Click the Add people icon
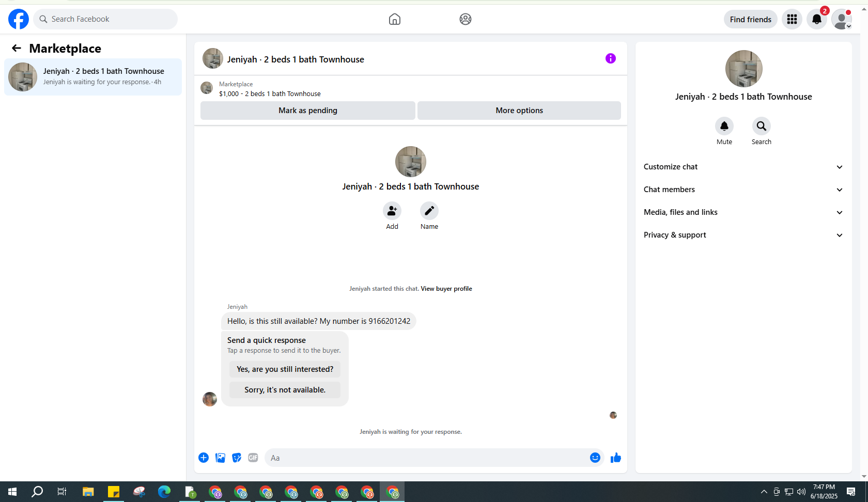868x502 pixels. [392, 211]
